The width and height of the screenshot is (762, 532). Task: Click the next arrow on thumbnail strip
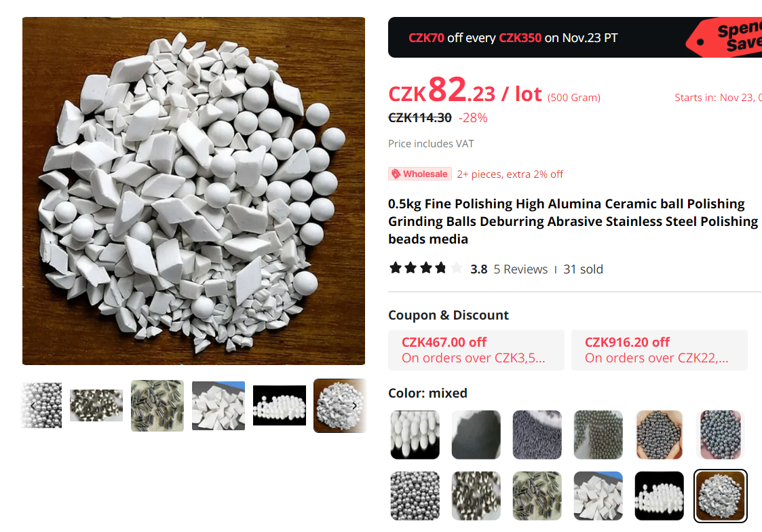(x=355, y=406)
